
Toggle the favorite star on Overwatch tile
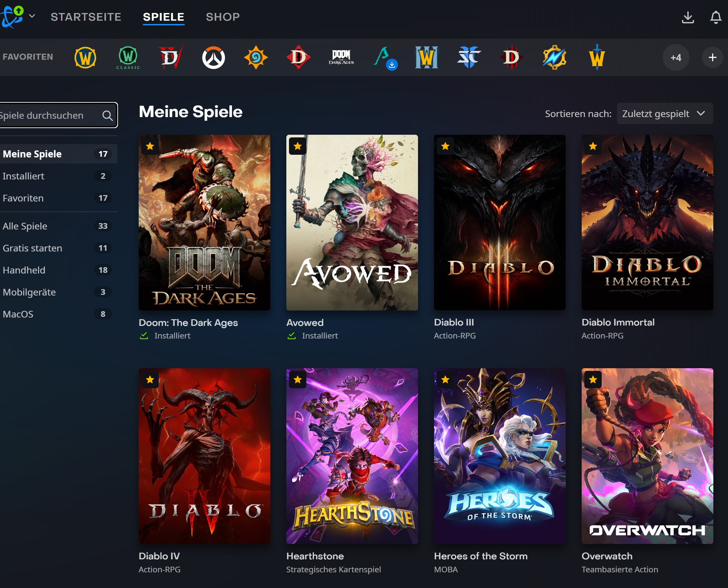click(593, 379)
